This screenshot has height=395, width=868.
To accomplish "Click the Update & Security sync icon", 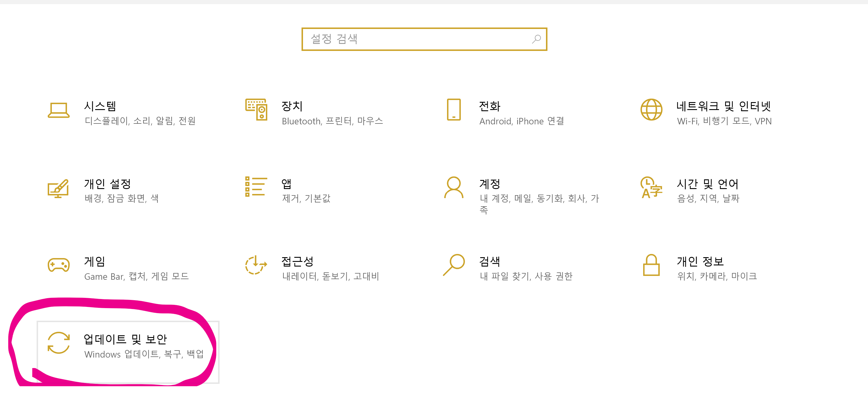I will (59, 343).
